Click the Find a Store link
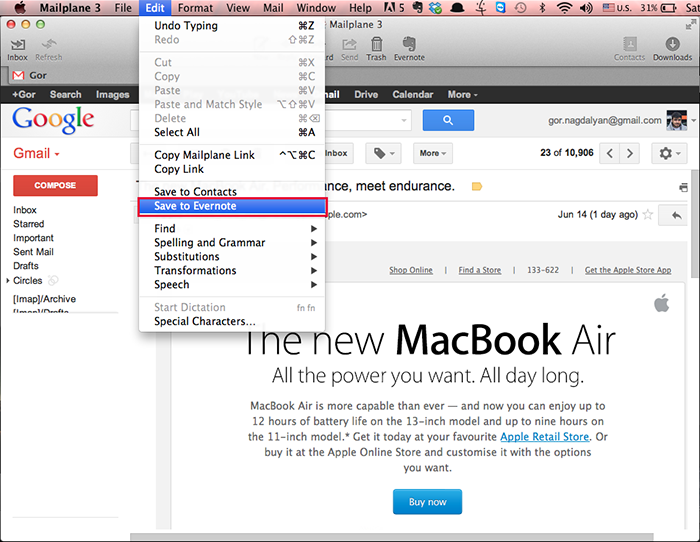700x542 pixels. pos(479,270)
